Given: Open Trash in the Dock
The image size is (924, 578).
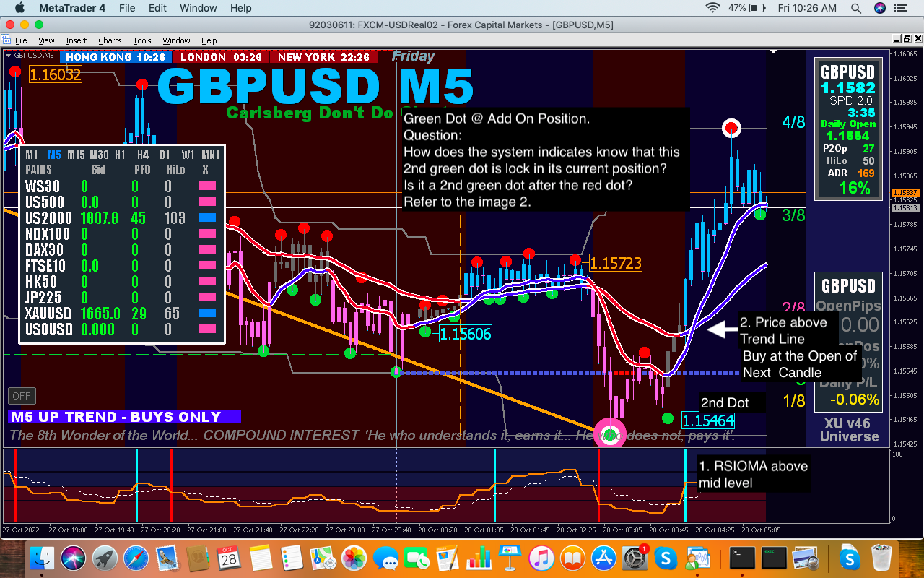Looking at the screenshot, I should (x=882, y=558).
